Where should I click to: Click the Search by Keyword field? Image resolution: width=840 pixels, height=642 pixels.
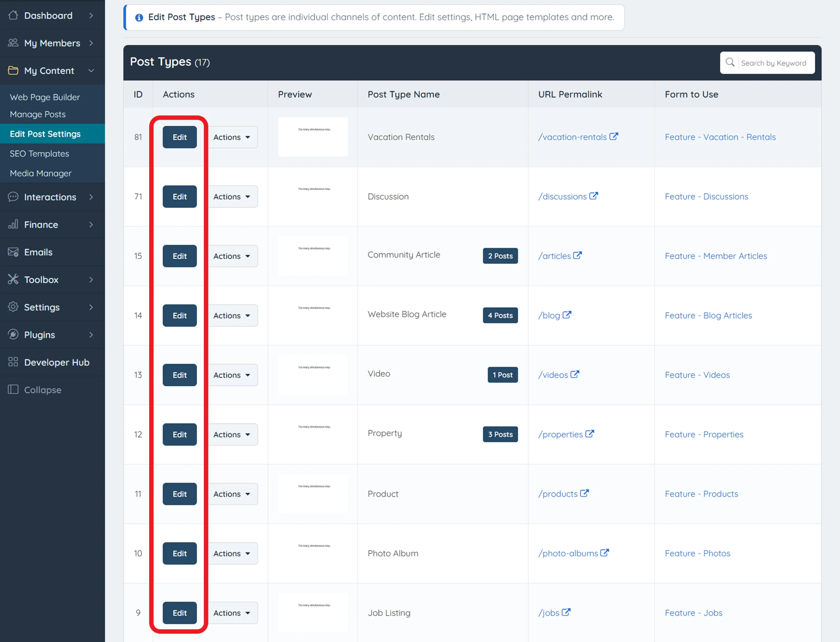pos(773,63)
